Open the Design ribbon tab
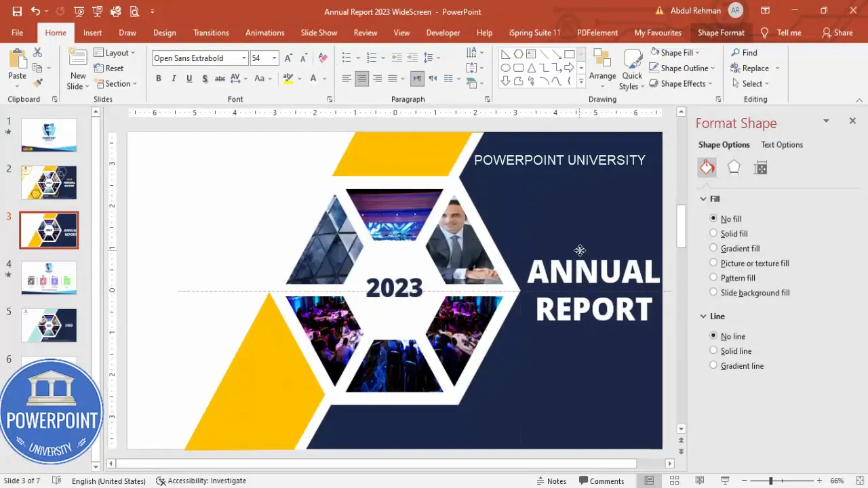 [x=164, y=33]
